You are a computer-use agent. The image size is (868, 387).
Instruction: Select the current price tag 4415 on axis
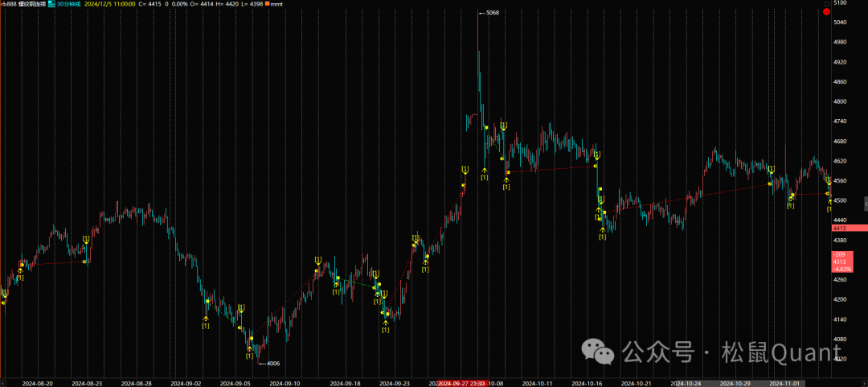pyautogui.click(x=840, y=228)
